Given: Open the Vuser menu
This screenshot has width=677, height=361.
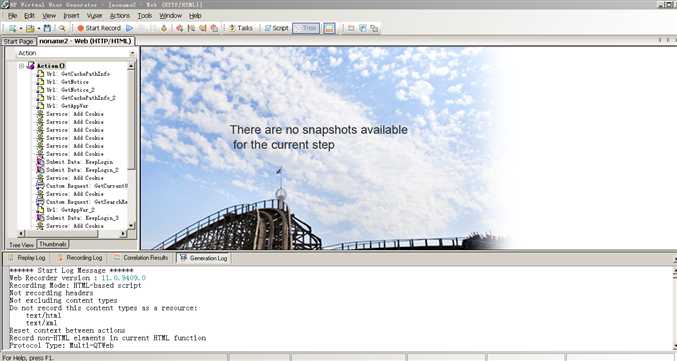Looking at the screenshot, I should click(x=95, y=16).
